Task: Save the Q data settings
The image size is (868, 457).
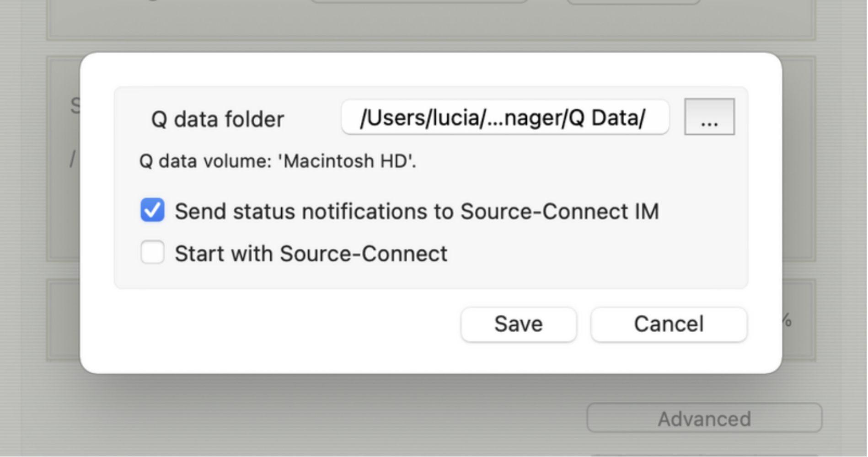Action: [519, 324]
